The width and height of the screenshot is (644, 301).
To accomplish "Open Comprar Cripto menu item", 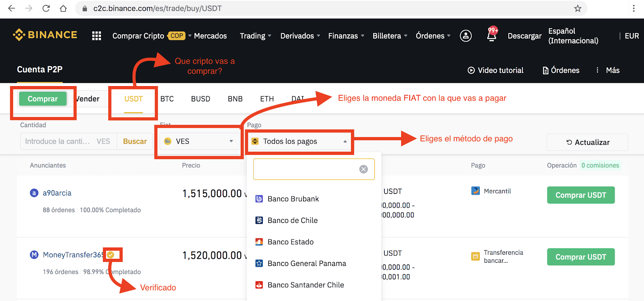I will 138,36.
